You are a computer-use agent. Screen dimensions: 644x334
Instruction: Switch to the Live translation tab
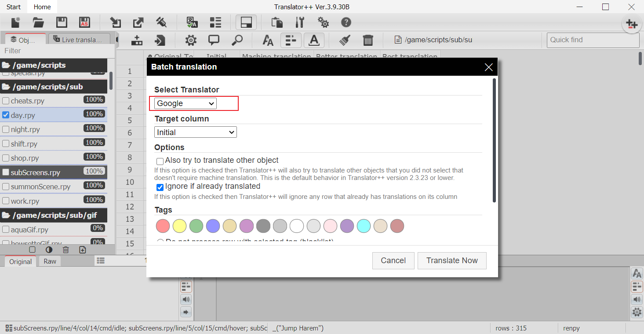80,40
